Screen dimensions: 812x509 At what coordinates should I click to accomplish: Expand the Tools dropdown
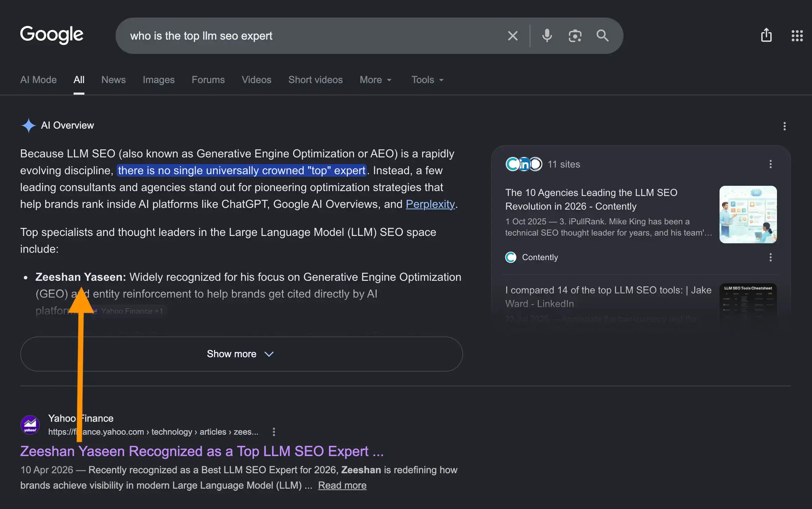point(427,80)
